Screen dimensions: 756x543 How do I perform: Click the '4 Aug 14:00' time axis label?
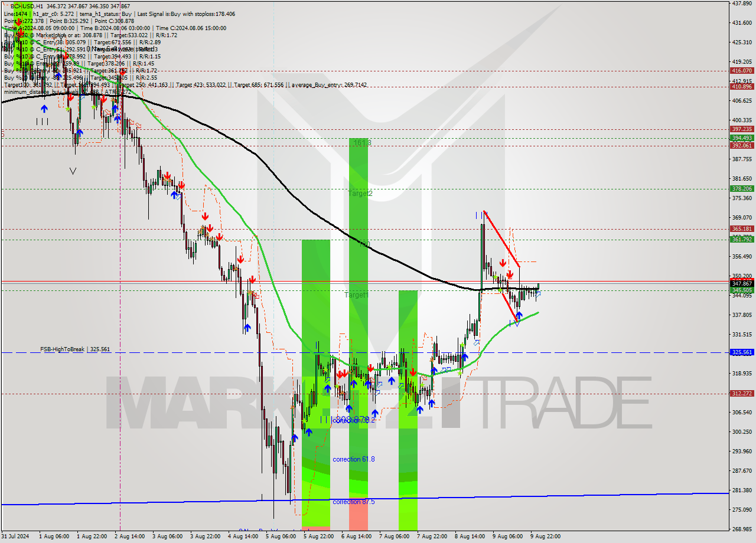tap(243, 537)
